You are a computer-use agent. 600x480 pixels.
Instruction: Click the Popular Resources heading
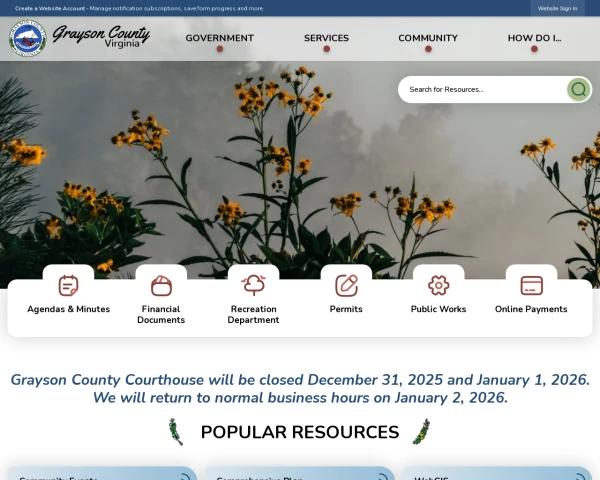(300, 432)
